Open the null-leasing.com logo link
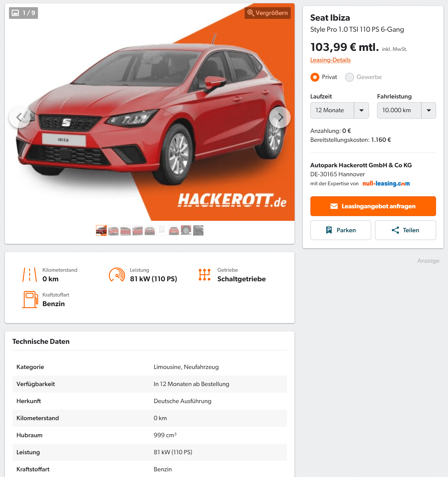448x477 pixels. click(x=386, y=183)
